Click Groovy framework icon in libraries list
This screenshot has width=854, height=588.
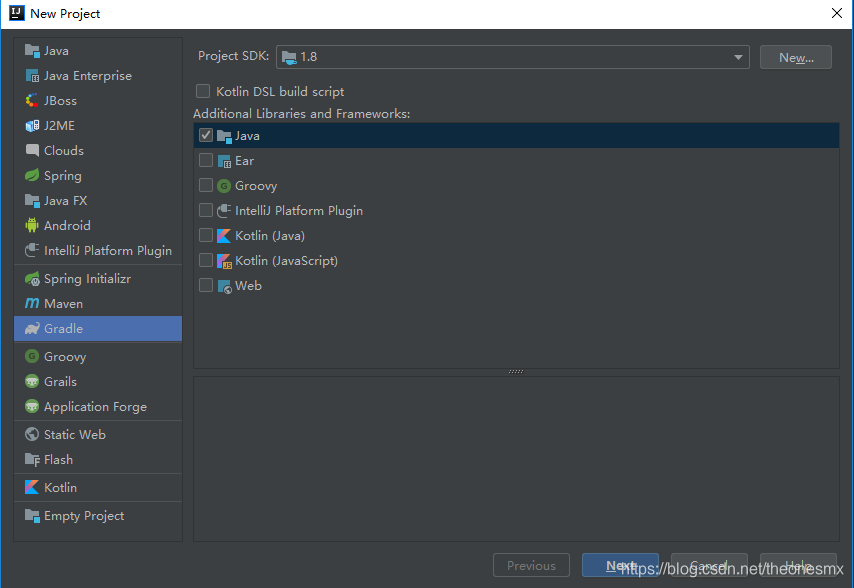pyautogui.click(x=224, y=186)
